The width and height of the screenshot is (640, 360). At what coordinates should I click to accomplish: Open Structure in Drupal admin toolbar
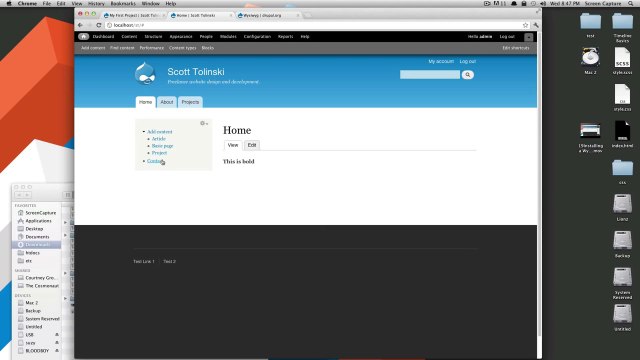(x=153, y=37)
